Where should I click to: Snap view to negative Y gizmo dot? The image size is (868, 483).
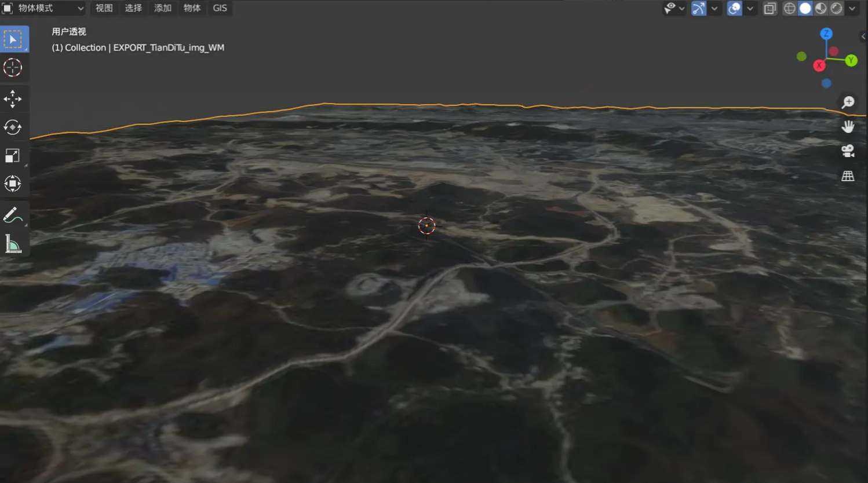(801, 56)
